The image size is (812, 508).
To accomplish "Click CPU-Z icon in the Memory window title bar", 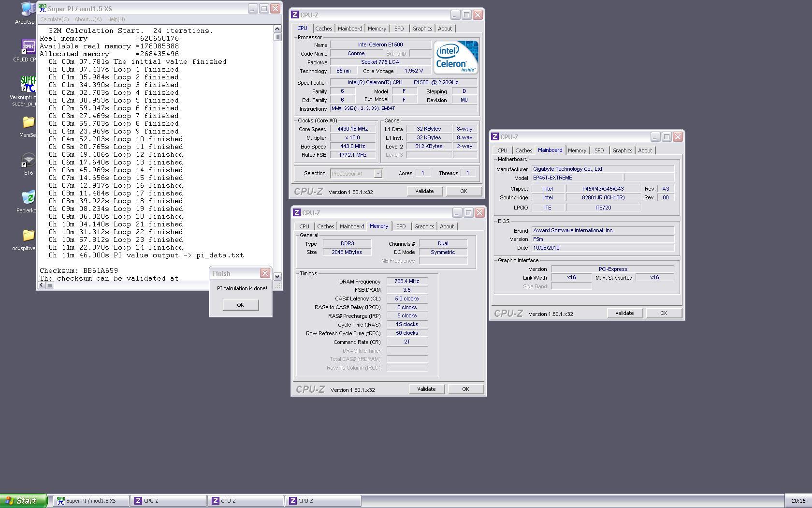I will click(297, 213).
